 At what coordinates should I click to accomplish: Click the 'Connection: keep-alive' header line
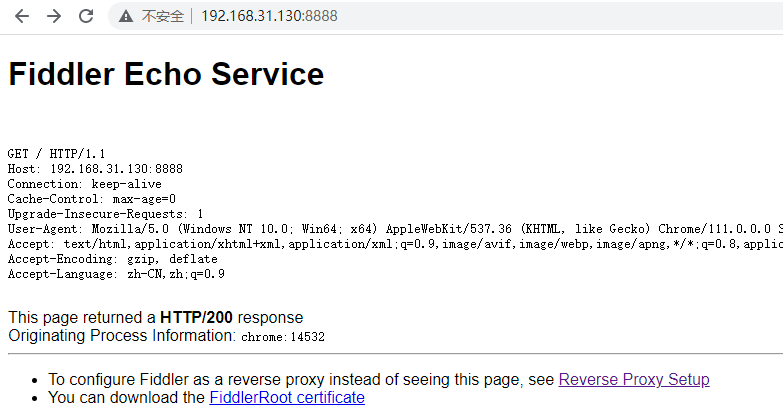tap(84, 184)
